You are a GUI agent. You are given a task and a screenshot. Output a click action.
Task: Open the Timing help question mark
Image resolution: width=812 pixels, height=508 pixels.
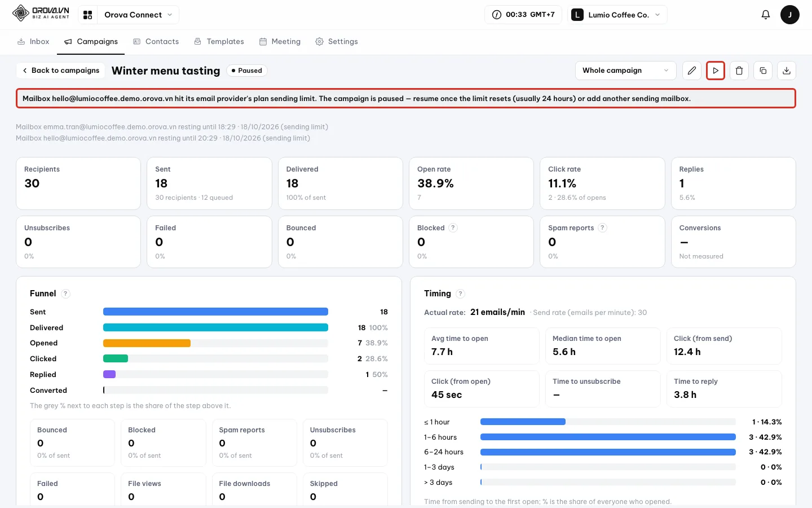click(460, 294)
